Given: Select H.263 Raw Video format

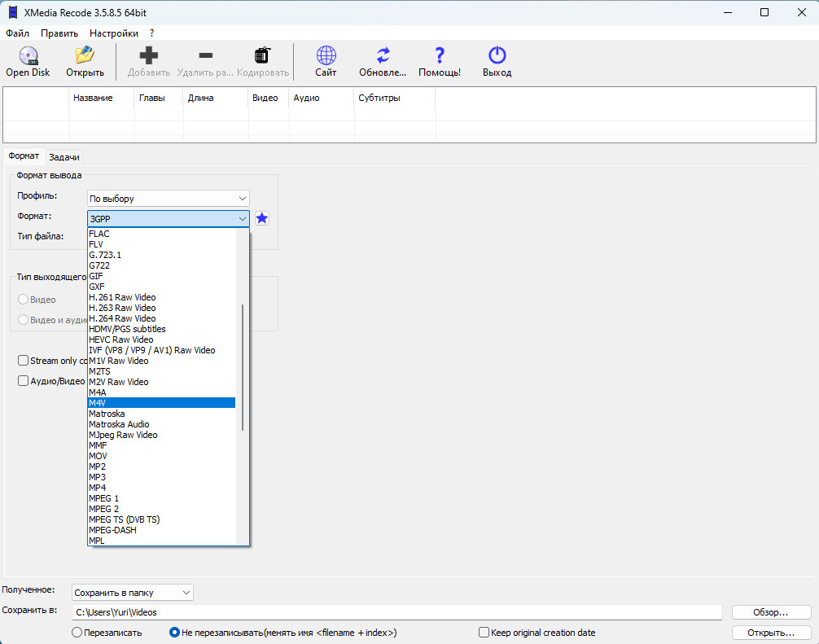Looking at the screenshot, I should coord(162,308).
